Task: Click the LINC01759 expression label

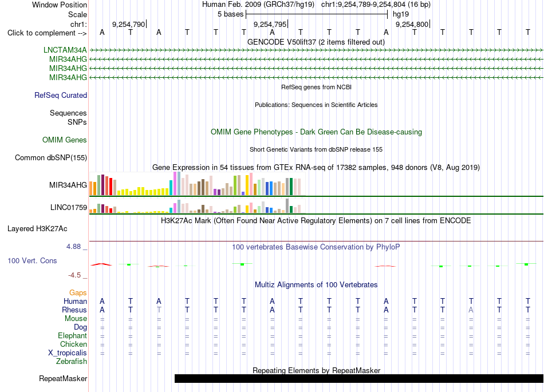Action: point(69,207)
